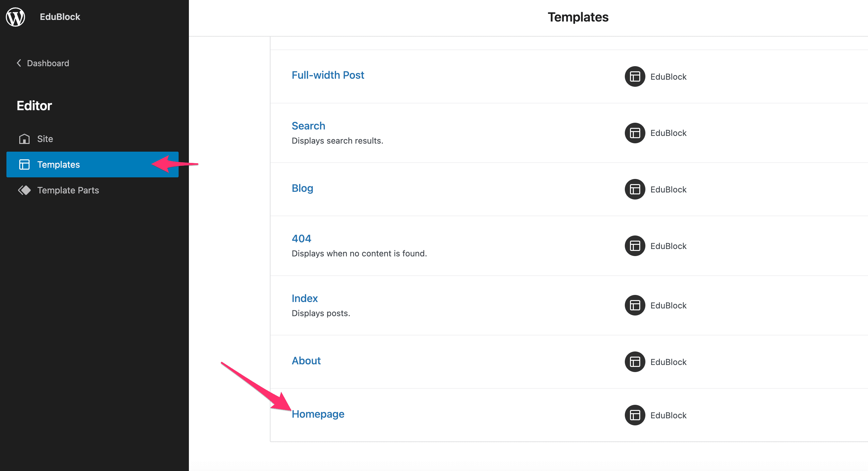Click the WordPress logo icon

pos(15,17)
